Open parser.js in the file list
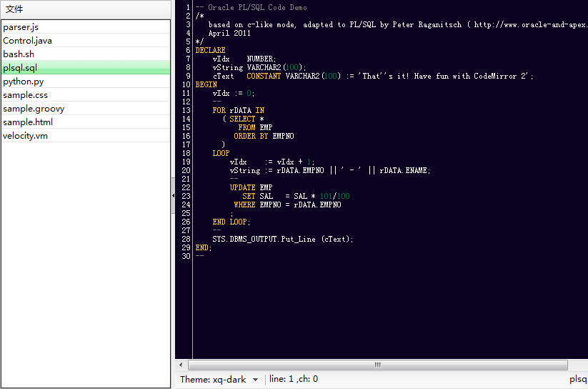The width and height of the screenshot is (588, 389). coord(21,27)
